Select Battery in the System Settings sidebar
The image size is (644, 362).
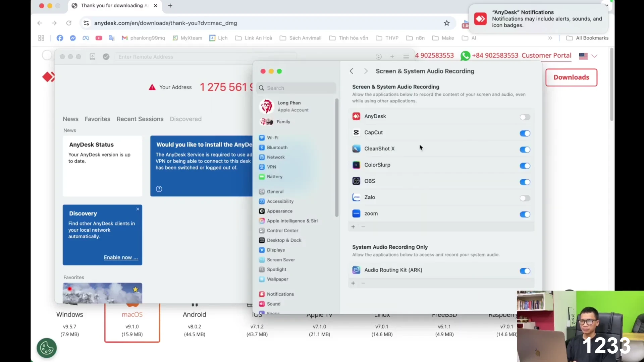(x=271, y=177)
